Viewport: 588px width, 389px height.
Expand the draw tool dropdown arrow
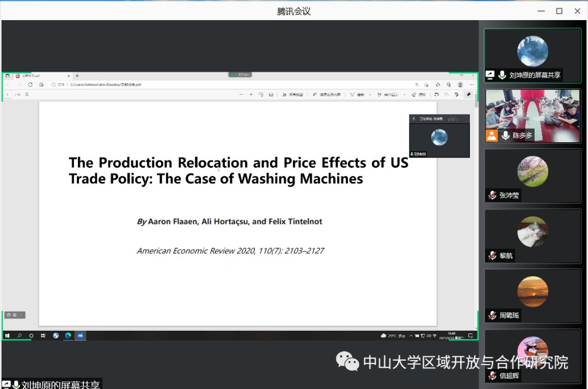[x=370, y=95]
